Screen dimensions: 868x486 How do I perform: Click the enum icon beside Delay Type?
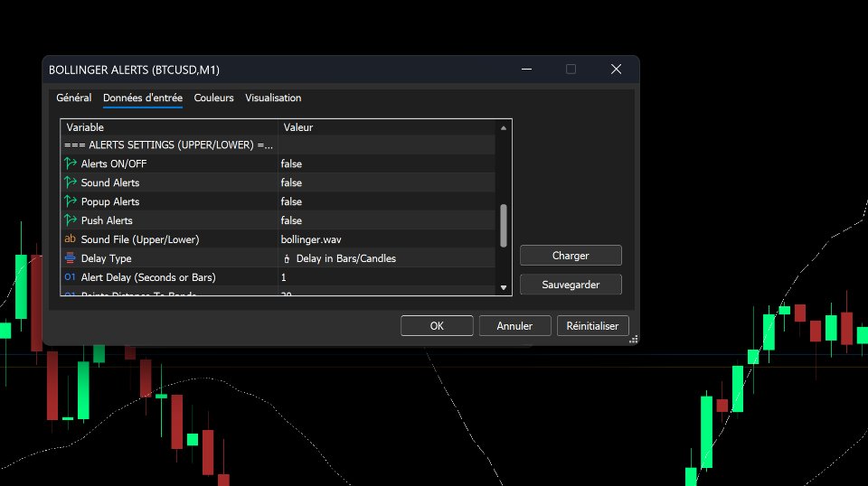(x=70, y=257)
